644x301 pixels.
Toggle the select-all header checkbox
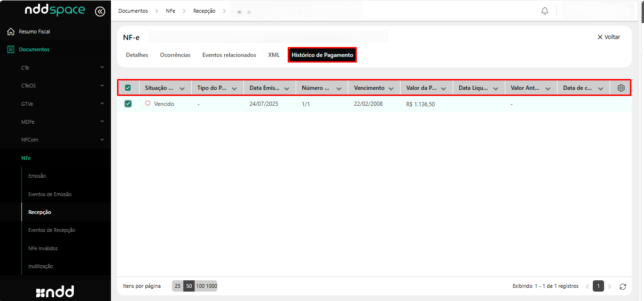click(128, 88)
